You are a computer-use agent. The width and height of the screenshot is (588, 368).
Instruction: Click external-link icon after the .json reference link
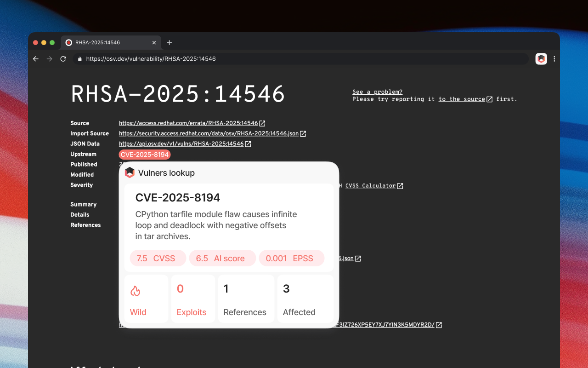tap(358, 259)
